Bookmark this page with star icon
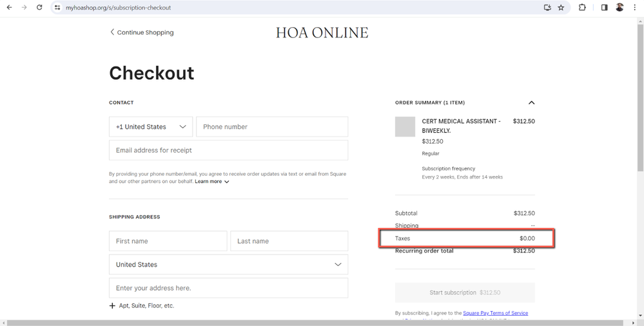Screen dimensions: 644x326 (x=561, y=8)
